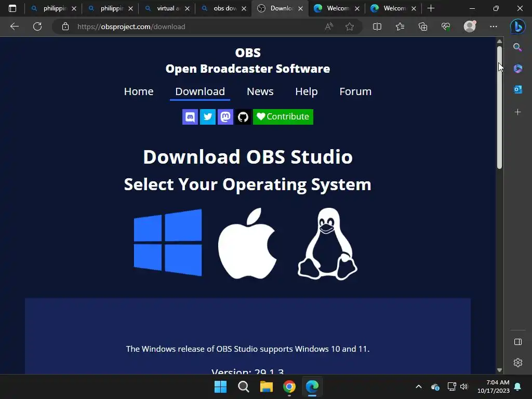Open Settings and more ellipsis menu
This screenshot has height=399, width=532.
tap(494, 26)
